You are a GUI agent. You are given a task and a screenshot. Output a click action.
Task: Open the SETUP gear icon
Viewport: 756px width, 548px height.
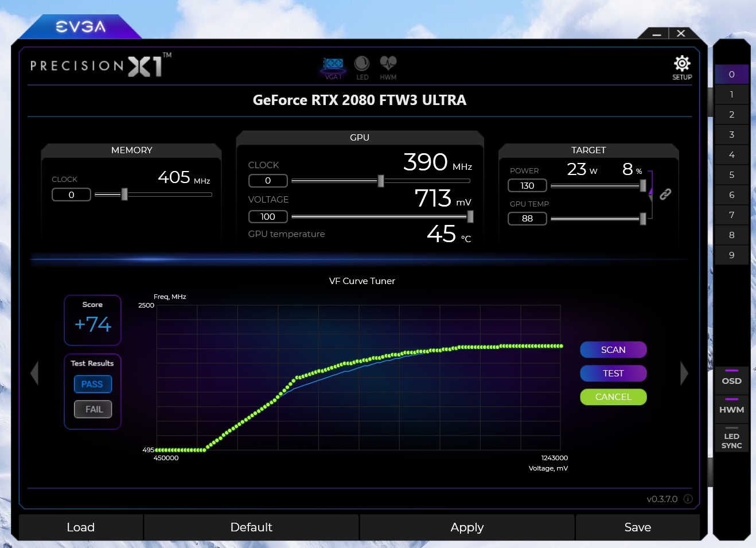(x=682, y=68)
